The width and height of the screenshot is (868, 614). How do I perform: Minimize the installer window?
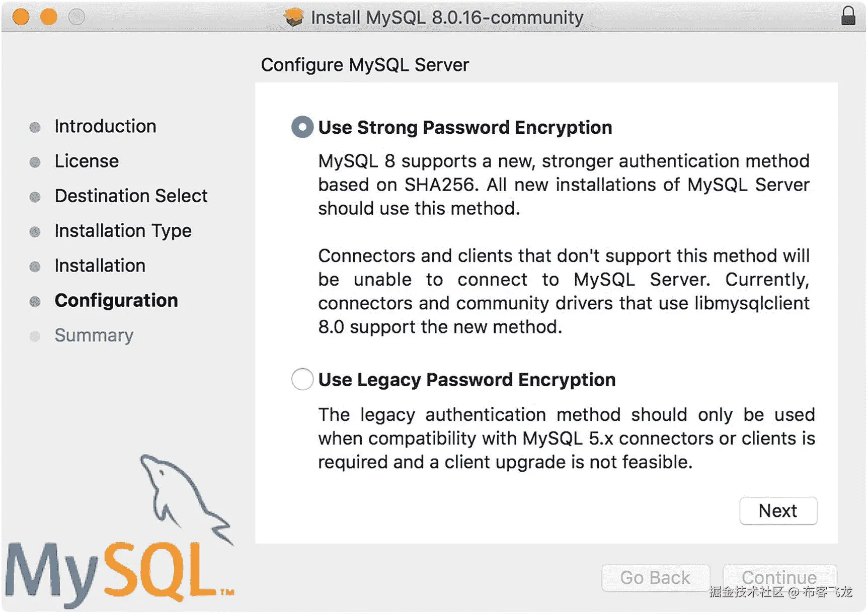(49, 17)
